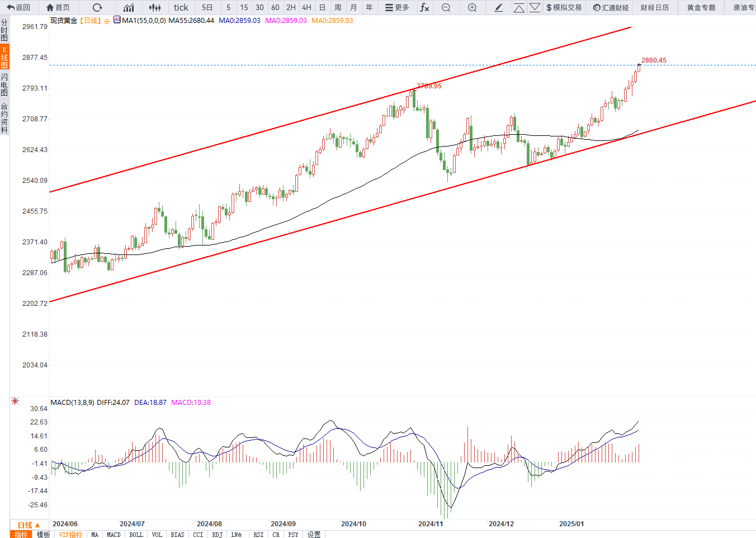Select the 2H timeframe

(x=291, y=7)
